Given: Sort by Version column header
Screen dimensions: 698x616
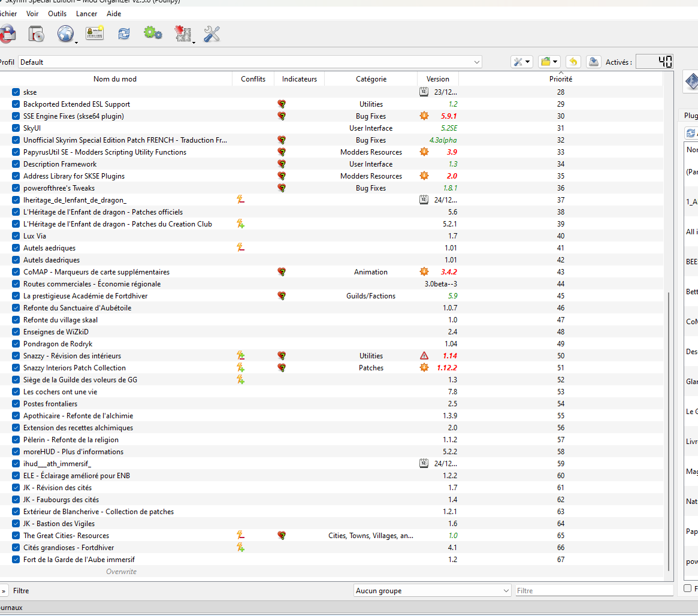Looking at the screenshot, I should (437, 78).
